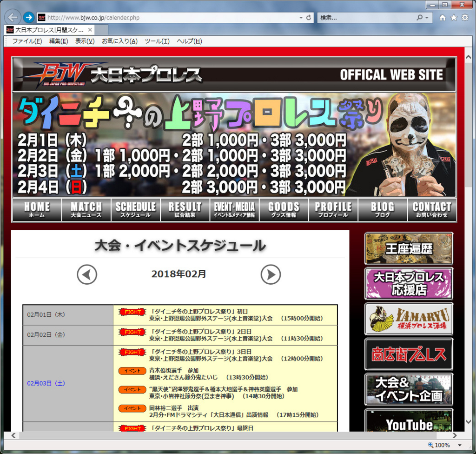476x454 pixels.
Task: Open address bar autocomplete dropdown arrow
Action: [301, 18]
